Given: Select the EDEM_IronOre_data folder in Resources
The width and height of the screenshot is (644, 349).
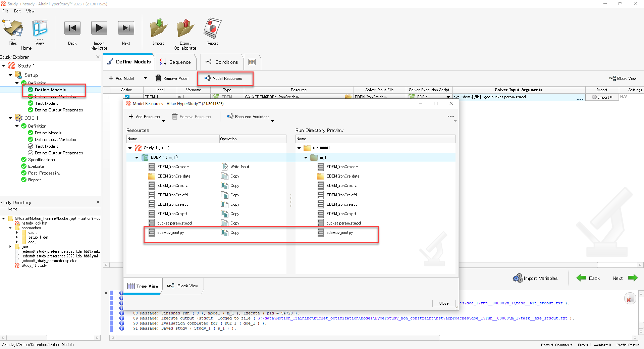Looking at the screenshot, I should click(174, 176).
